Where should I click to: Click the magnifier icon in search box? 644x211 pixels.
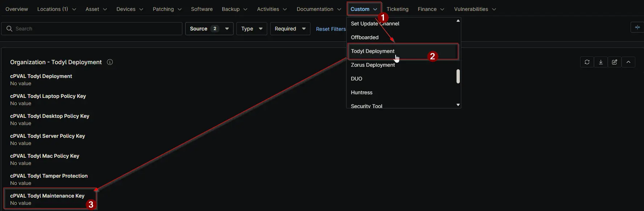pyautogui.click(x=9, y=29)
